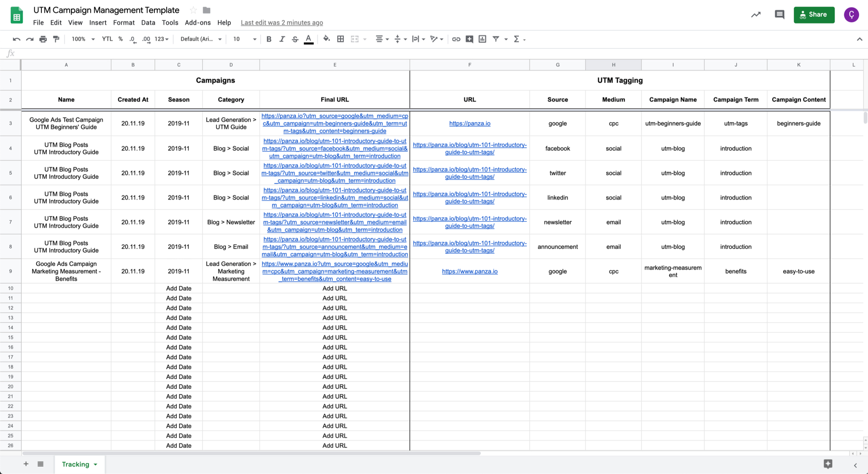The image size is (868, 474).
Task: Select column H header
Action: pyautogui.click(x=614, y=65)
